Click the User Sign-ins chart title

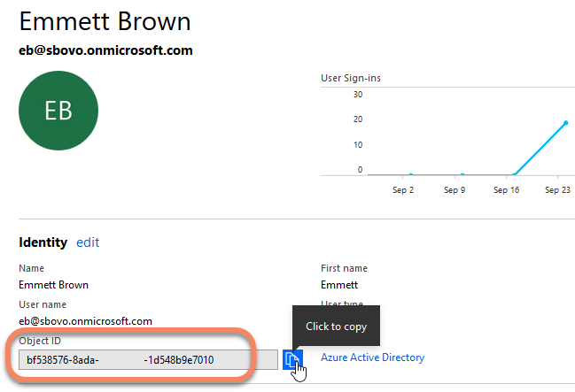point(351,78)
